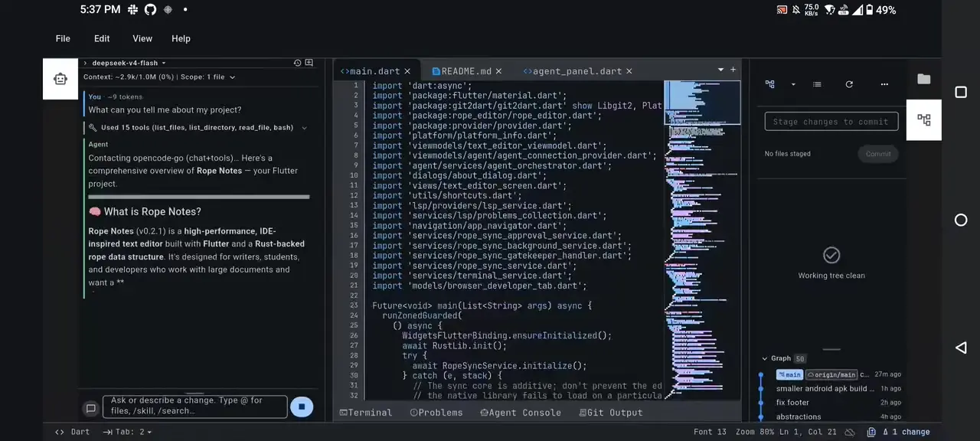Screen dimensions: 980x441
Task: Open the GitHub notification in status bar
Action: (150, 10)
